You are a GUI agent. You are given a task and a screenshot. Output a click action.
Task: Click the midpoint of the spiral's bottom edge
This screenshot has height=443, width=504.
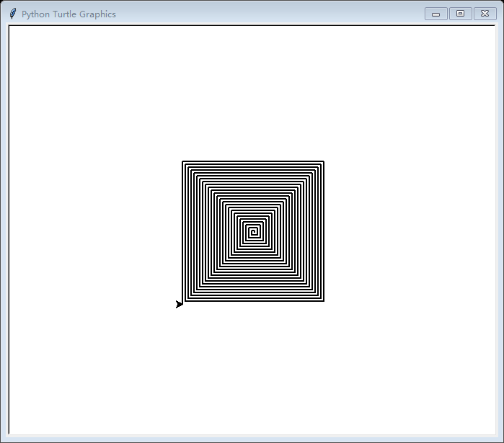(253, 301)
